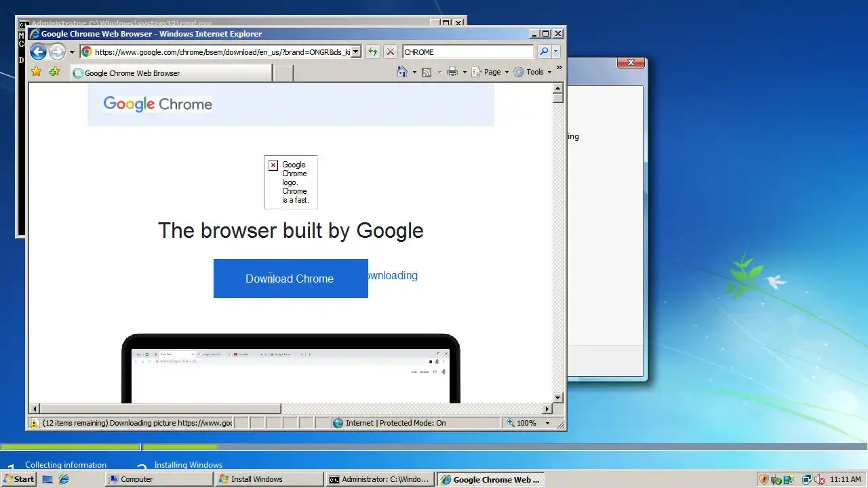Expand the command bar overflow chevron
The image size is (868, 488).
(x=559, y=68)
